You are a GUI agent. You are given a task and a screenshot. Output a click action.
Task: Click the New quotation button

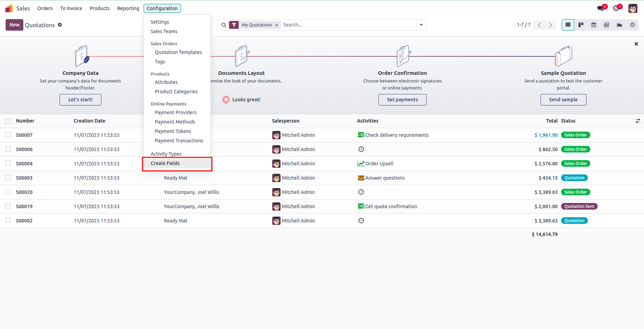(x=14, y=25)
